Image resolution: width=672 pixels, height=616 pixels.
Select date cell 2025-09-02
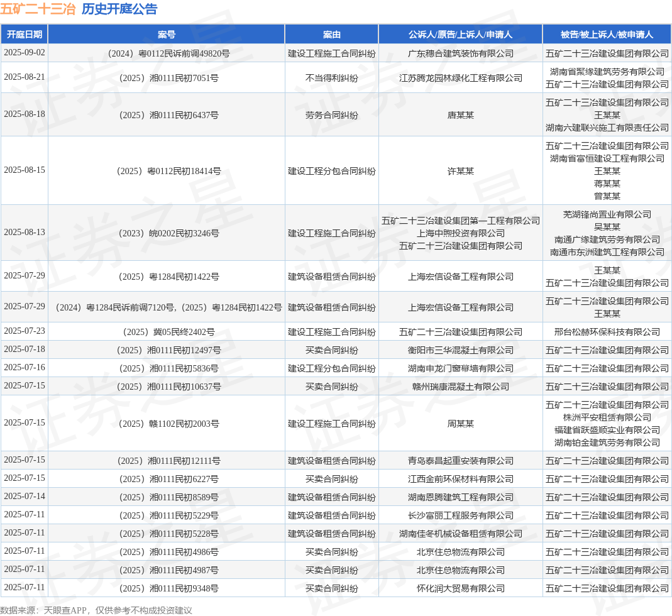coord(25,52)
